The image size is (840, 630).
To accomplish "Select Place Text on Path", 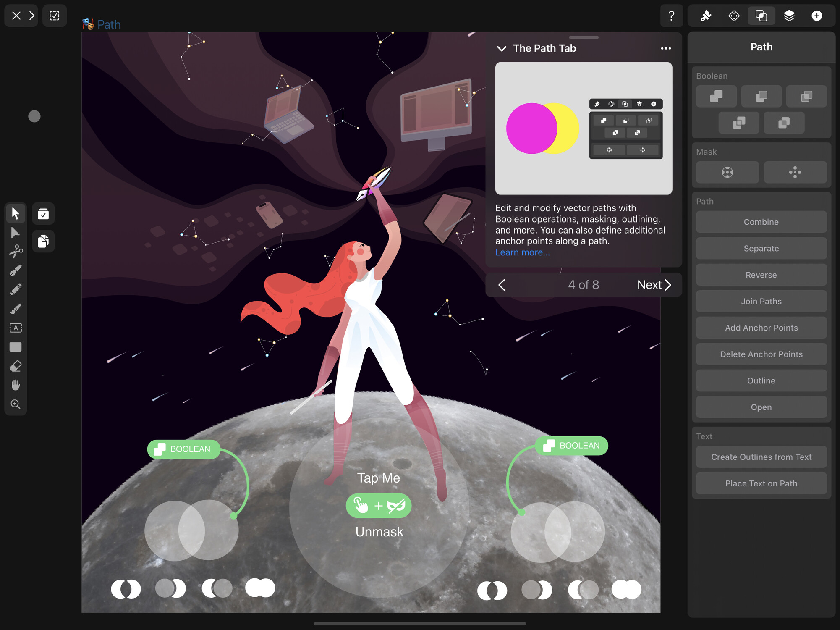I will tap(761, 483).
